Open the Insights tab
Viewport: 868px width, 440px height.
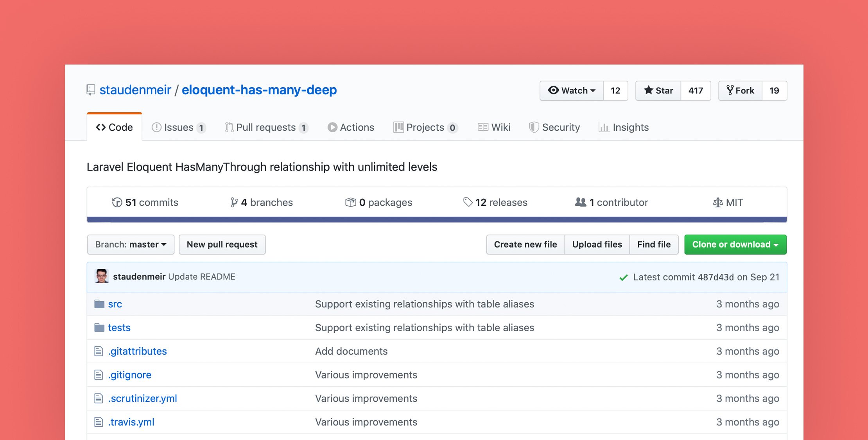point(624,128)
